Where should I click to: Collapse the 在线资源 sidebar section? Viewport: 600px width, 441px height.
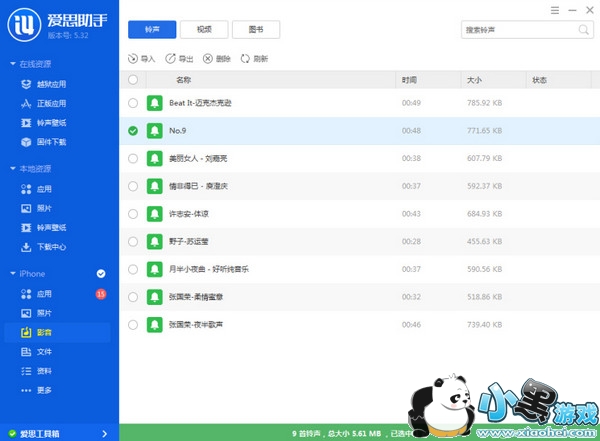click(x=12, y=64)
